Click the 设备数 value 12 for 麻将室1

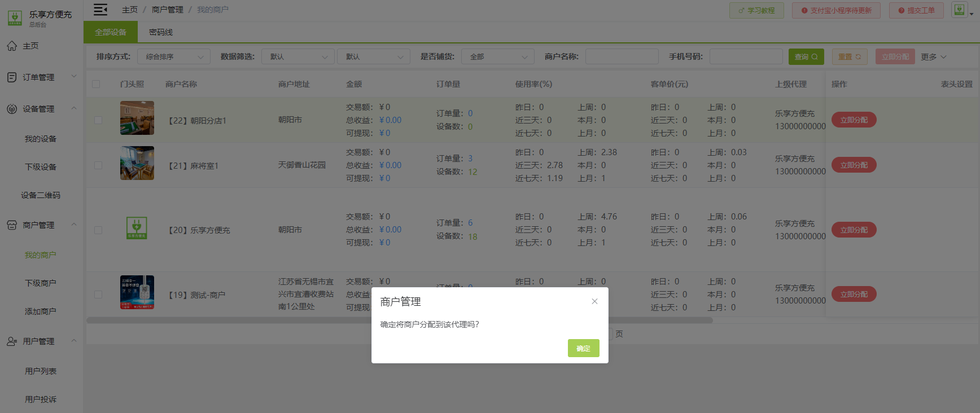point(473,172)
